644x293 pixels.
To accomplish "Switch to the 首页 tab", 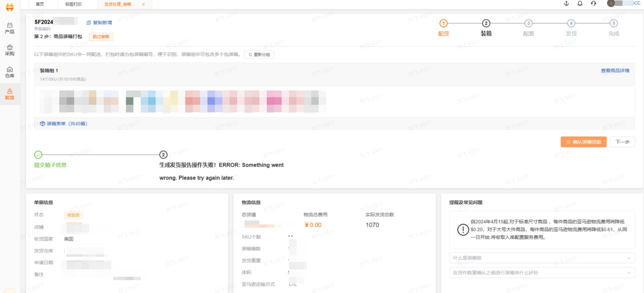I will point(40,4).
